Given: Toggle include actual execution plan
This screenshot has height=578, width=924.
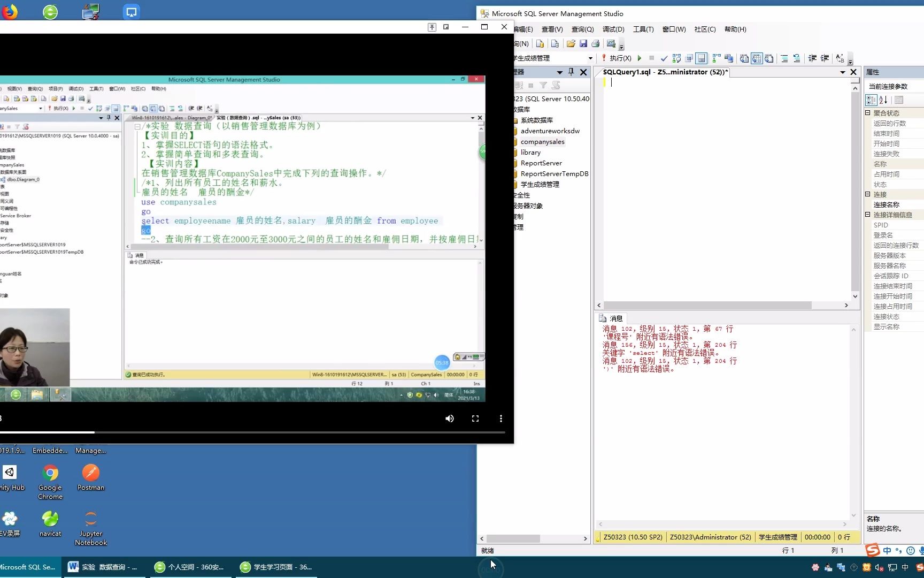Looking at the screenshot, I should (716, 58).
